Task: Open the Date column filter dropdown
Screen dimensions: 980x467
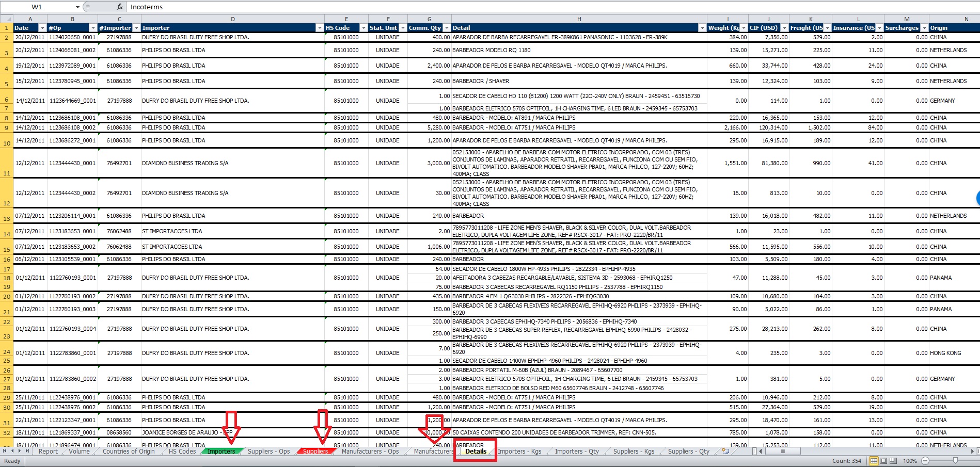Action: click(x=43, y=28)
